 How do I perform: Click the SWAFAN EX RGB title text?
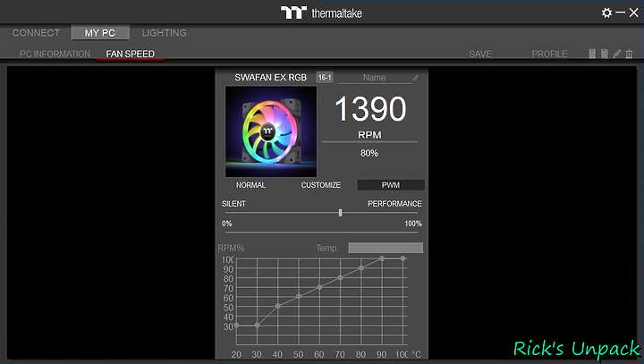click(271, 78)
